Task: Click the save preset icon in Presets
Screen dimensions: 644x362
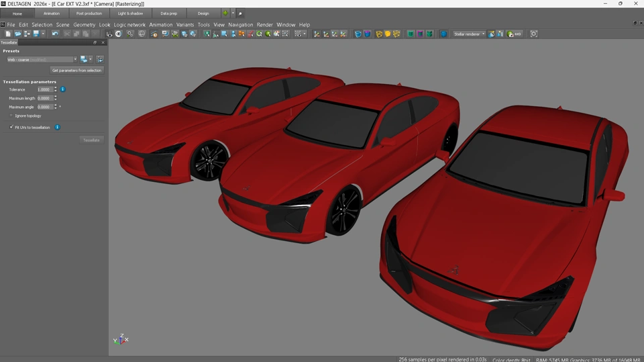Action: point(84,59)
